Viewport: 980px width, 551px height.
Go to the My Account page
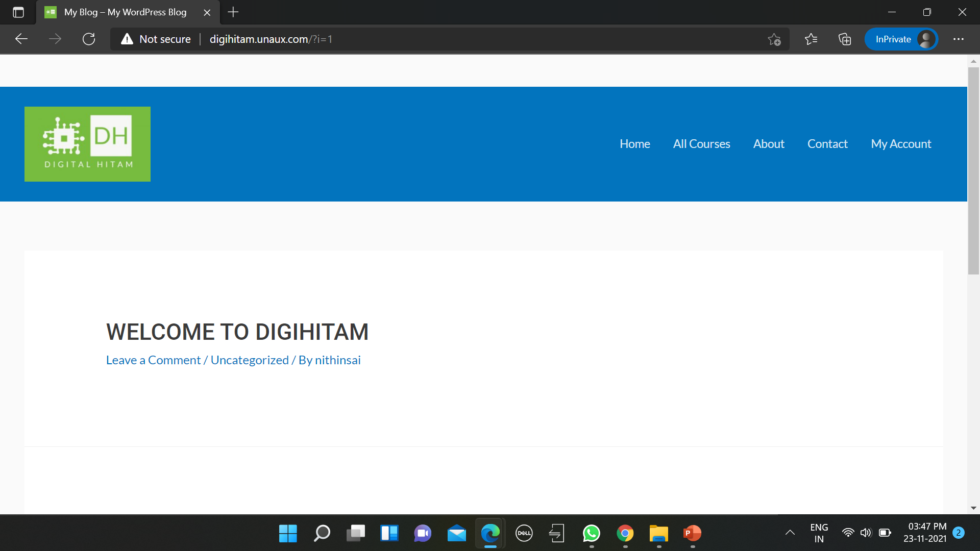tap(901, 144)
